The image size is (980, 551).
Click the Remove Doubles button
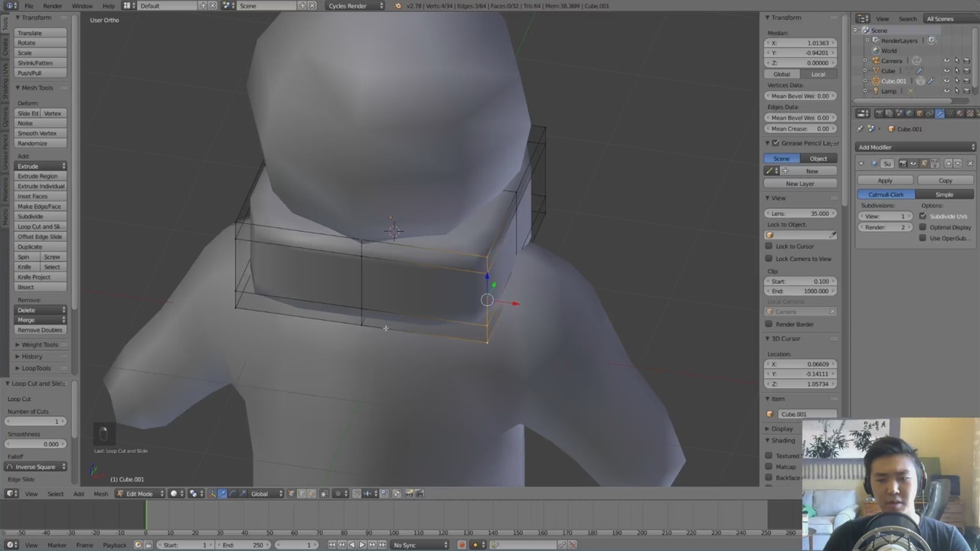[x=40, y=330]
